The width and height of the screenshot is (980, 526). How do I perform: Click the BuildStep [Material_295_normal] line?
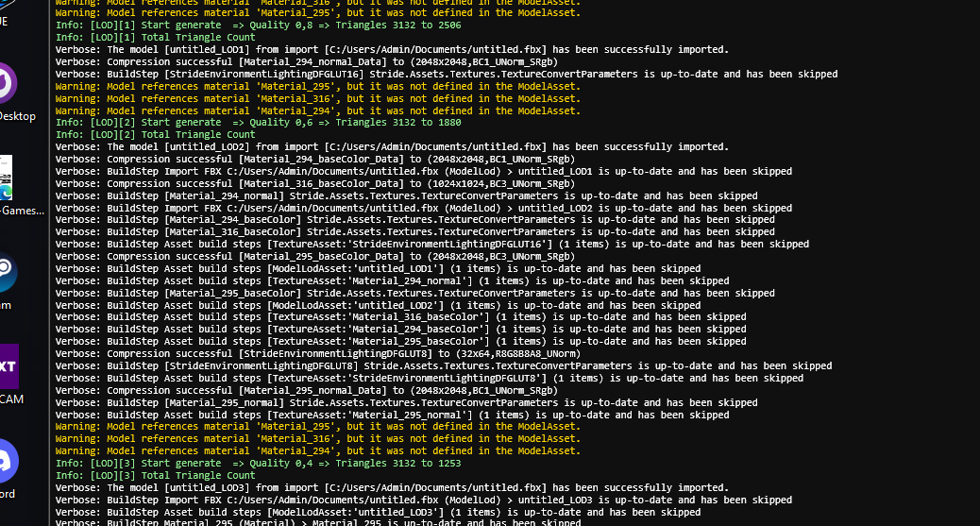pos(406,403)
